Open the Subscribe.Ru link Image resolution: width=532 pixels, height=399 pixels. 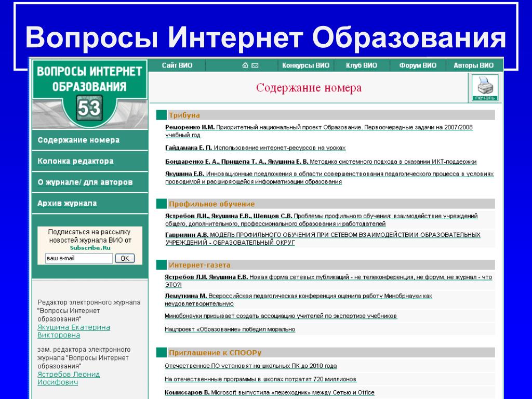pos(90,248)
